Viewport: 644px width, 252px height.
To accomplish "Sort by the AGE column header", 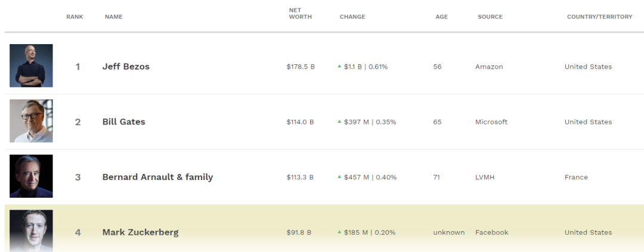I will click(x=442, y=17).
